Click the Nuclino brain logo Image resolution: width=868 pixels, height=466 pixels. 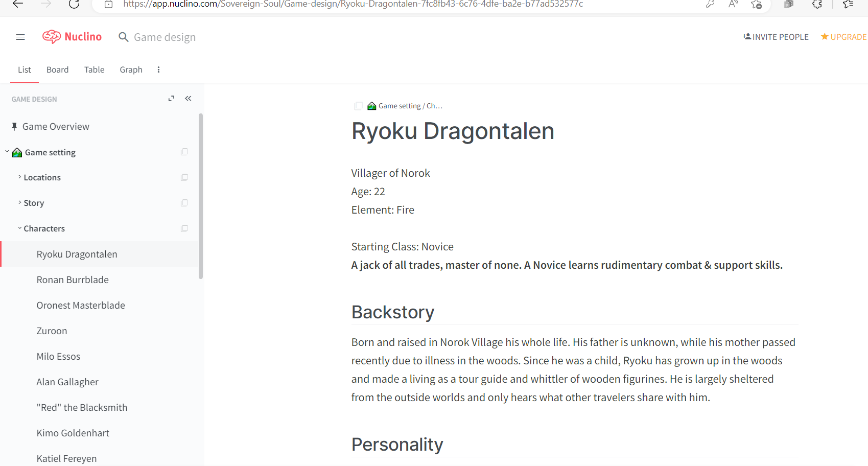click(x=52, y=37)
